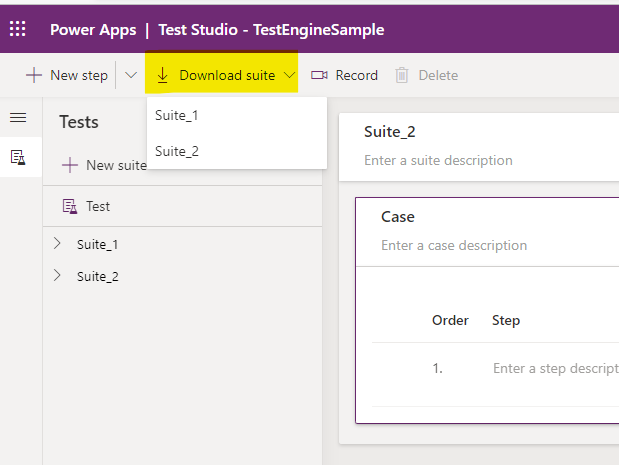Open the Tests panel sidebar icon
Image resolution: width=619 pixels, height=465 pixels.
pyautogui.click(x=18, y=157)
